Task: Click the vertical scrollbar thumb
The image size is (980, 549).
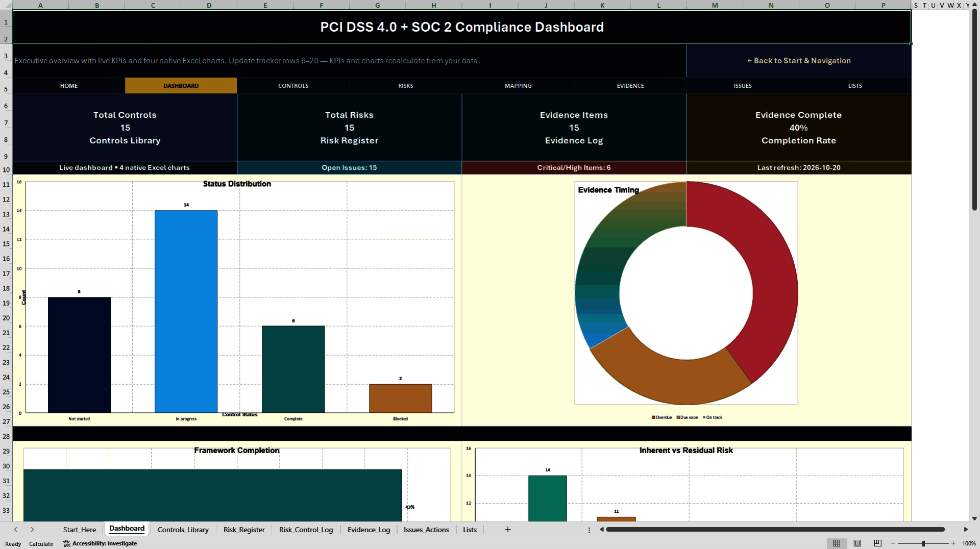Action: click(x=974, y=110)
